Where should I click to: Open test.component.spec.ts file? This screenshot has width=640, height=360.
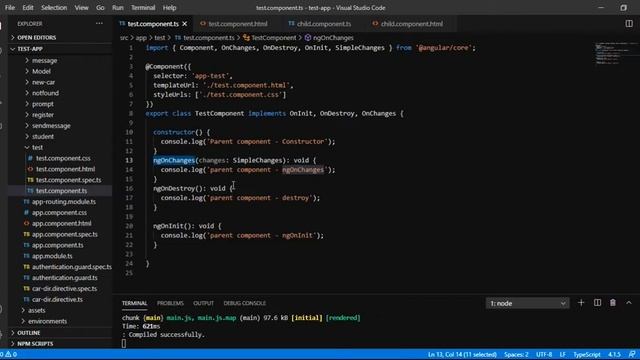[x=68, y=180]
